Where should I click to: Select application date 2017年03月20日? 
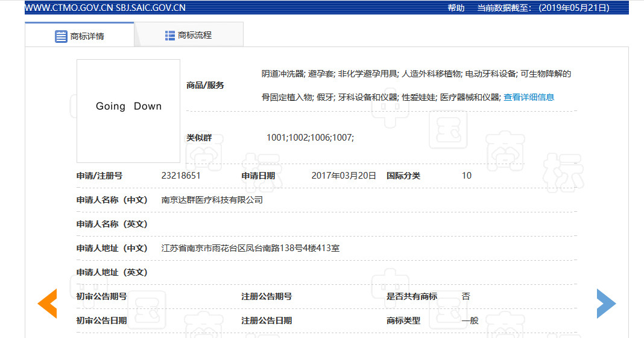tap(344, 176)
